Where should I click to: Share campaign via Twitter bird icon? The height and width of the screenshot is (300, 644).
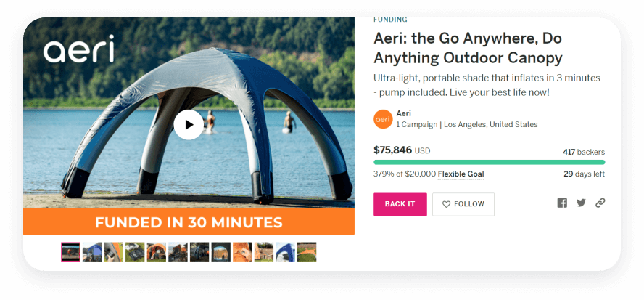tap(581, 203)
